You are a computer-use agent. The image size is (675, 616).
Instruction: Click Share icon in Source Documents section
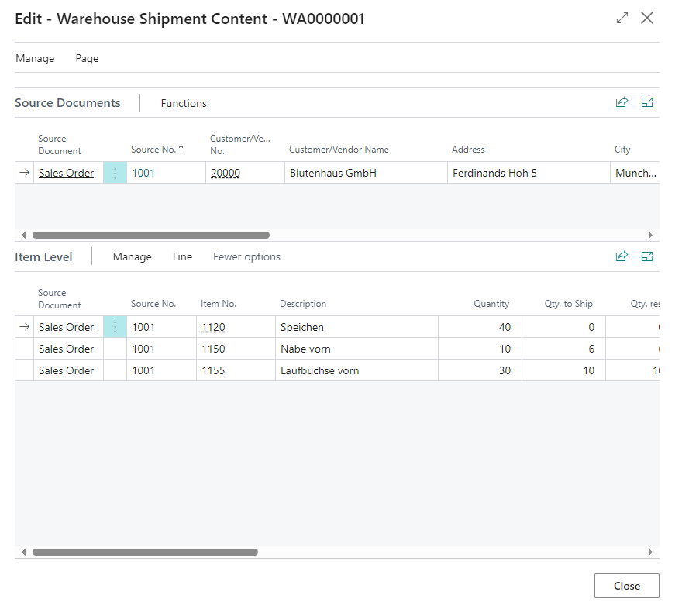click(622, 102)
